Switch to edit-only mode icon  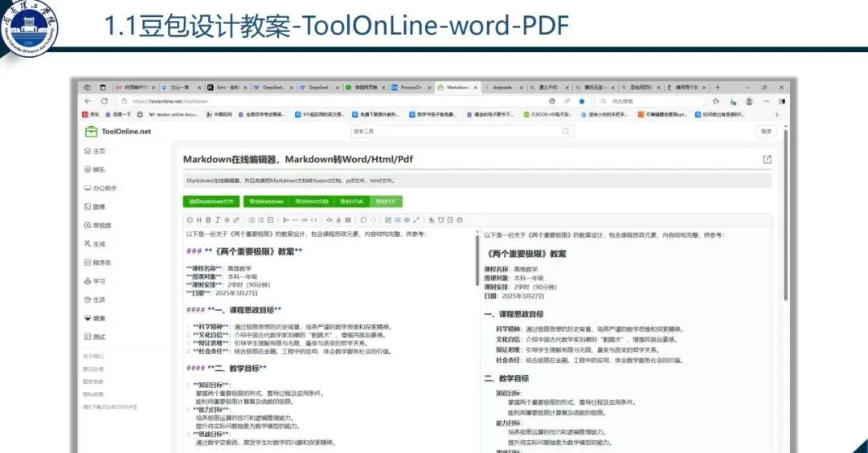pyautogui.click(x=388, y=219)
